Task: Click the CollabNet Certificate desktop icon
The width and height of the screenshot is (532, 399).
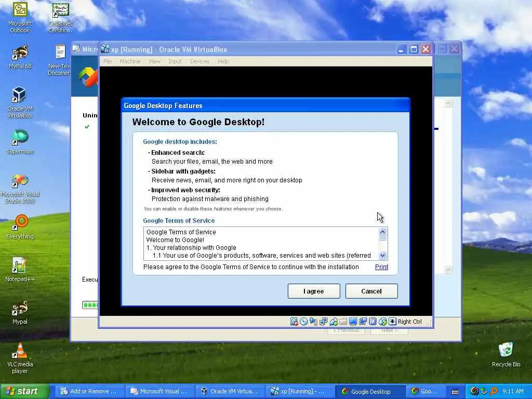Action: click(60, 17)
